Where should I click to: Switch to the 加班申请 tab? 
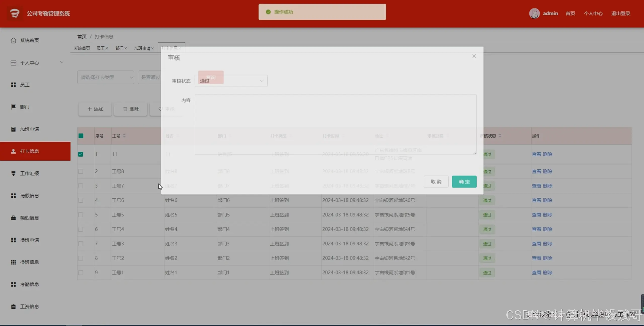point(142,48)
